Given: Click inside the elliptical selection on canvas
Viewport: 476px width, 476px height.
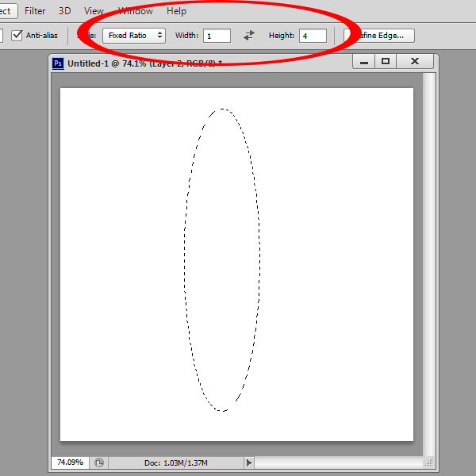Looking at the screenshot, I should [222, 260].
